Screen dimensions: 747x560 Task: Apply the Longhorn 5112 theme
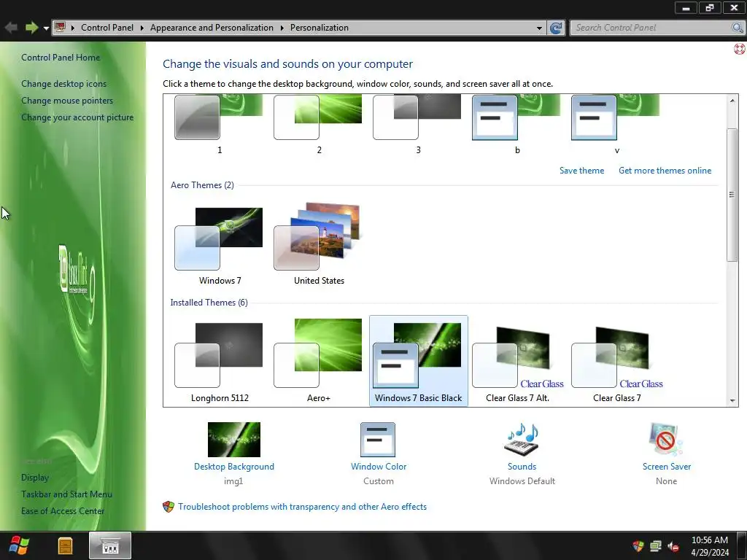coord(219,362)
